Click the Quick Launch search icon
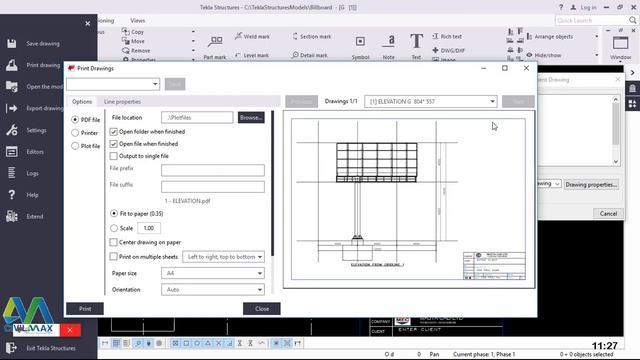 pyautogui.click(x=632, y=20)
